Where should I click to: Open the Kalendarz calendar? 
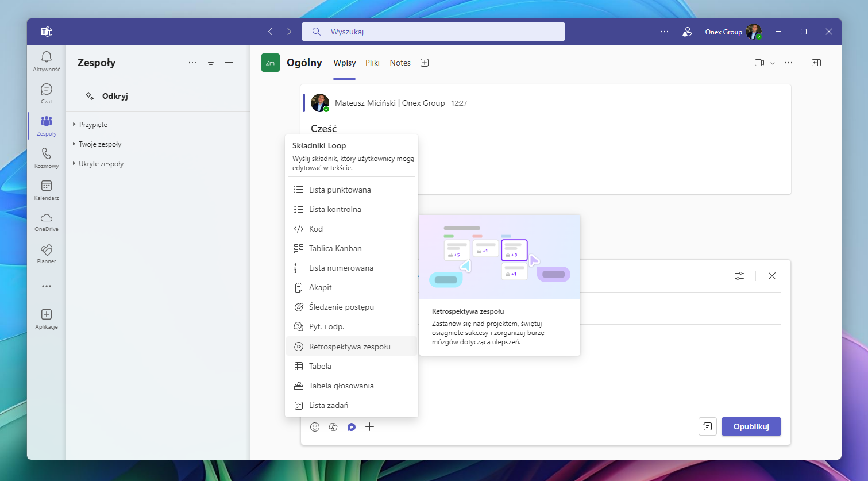(x=47, y=190)
